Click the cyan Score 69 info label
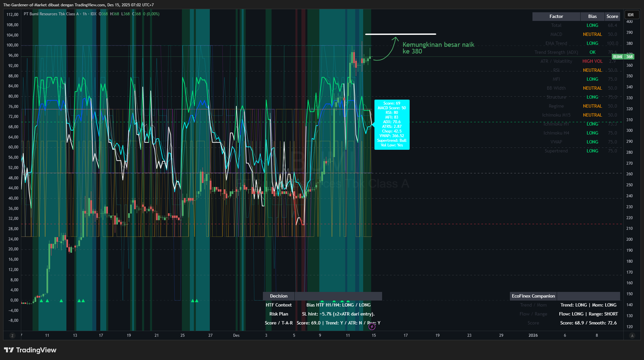644x360 pixels. click(392, 125)
